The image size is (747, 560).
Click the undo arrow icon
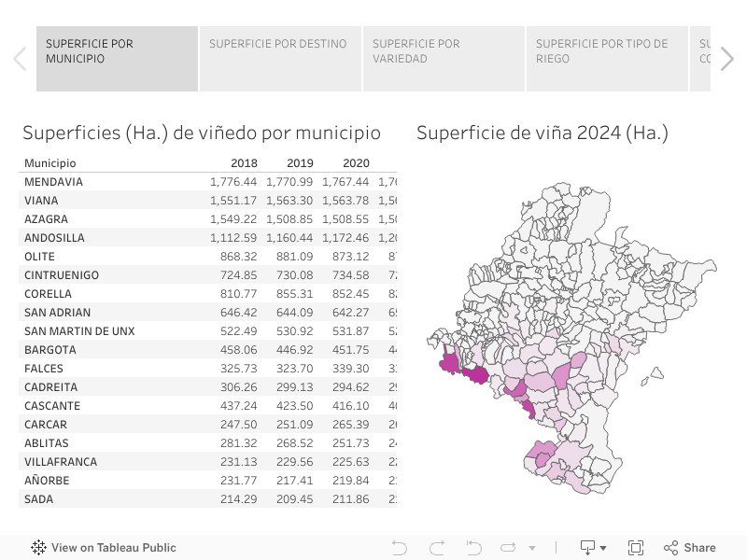coord(400,548)
